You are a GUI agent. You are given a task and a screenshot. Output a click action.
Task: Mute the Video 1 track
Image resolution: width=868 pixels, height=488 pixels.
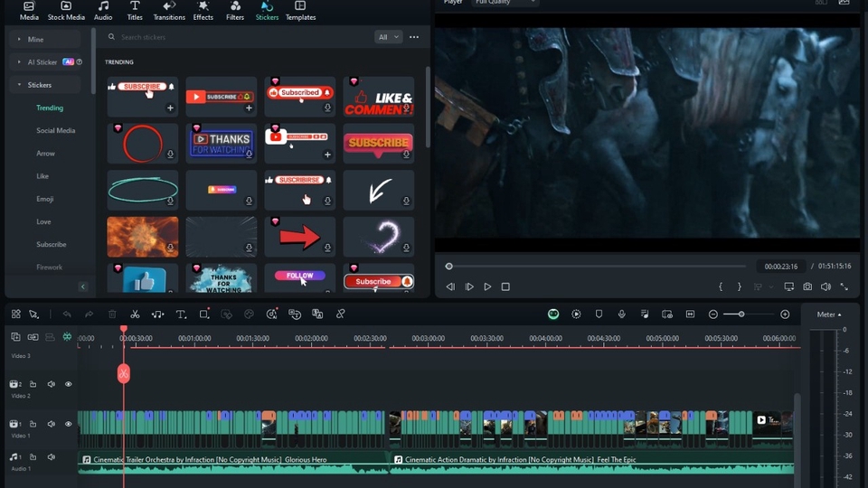click(x=52, y=424)
